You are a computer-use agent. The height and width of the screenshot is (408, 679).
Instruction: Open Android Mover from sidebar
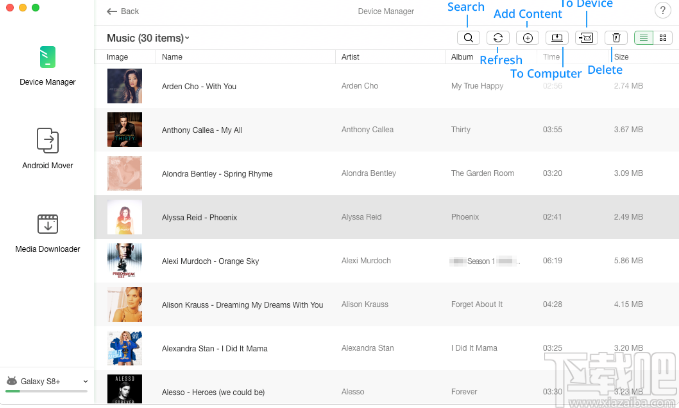tap(47, 147)
